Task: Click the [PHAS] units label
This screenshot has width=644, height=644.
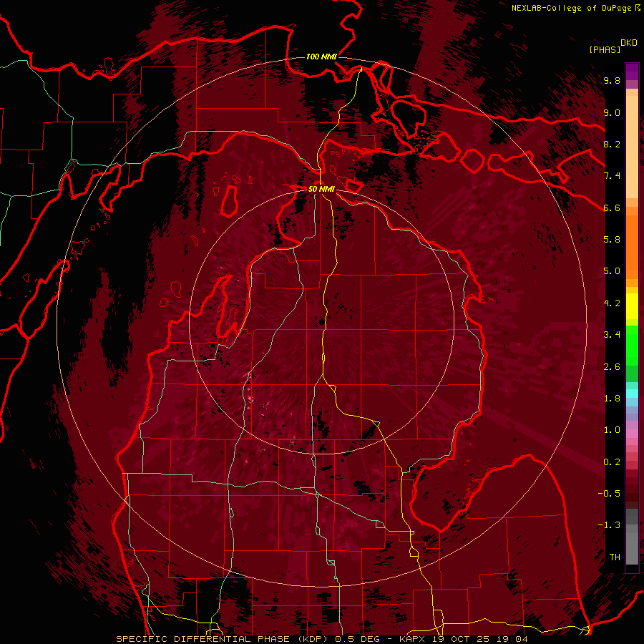Action: [x=605, y=49]
